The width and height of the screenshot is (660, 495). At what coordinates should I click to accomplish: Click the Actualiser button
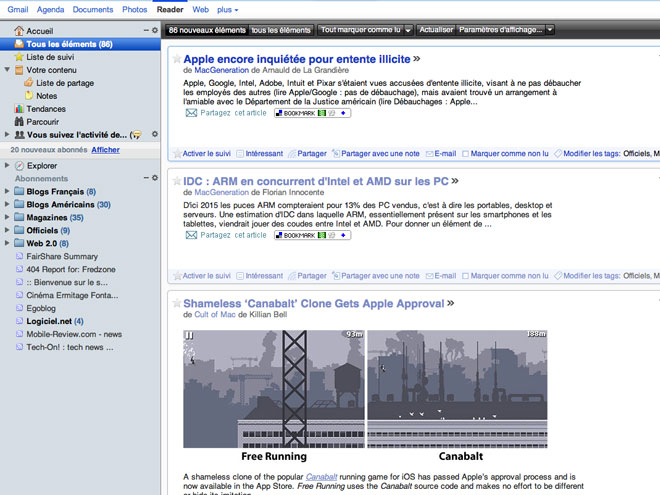(436, 30)
